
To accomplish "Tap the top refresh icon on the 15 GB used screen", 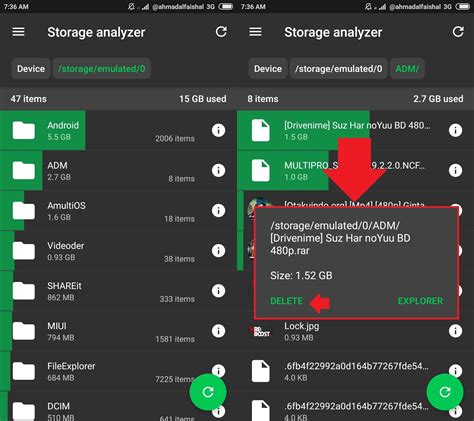I will 221,32.
